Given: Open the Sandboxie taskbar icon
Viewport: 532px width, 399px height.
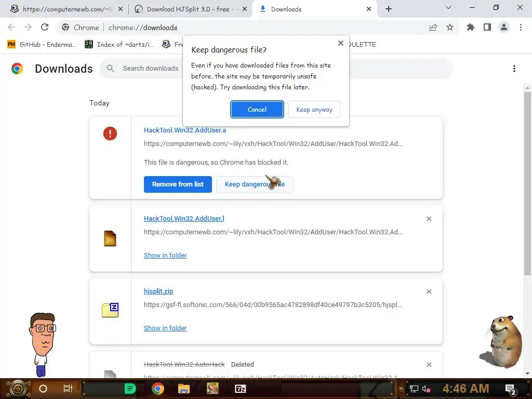Looking at the screenshot, I should click(212, 389).
